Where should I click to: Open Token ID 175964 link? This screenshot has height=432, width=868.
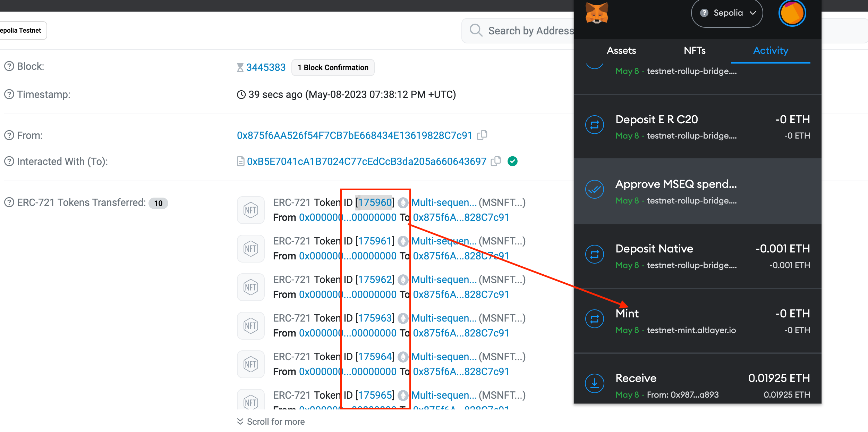(375, 357)
